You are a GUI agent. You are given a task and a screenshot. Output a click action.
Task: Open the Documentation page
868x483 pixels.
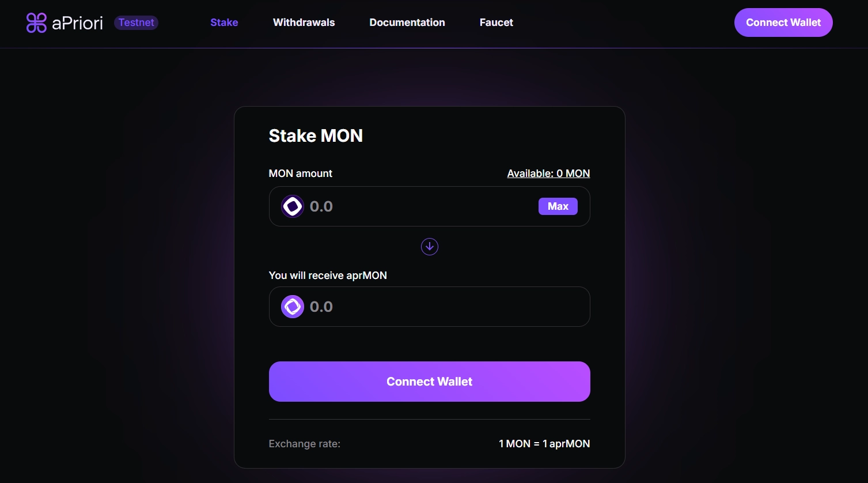(407, 22)
